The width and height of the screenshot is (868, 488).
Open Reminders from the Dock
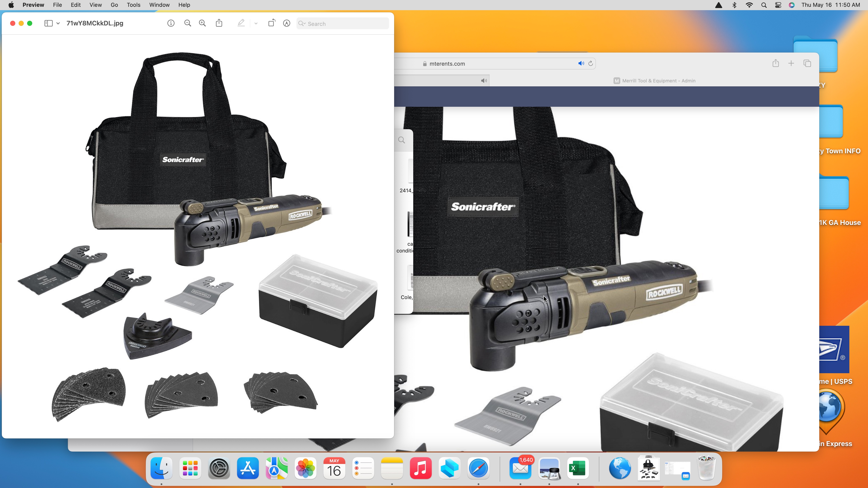(363, 468)
